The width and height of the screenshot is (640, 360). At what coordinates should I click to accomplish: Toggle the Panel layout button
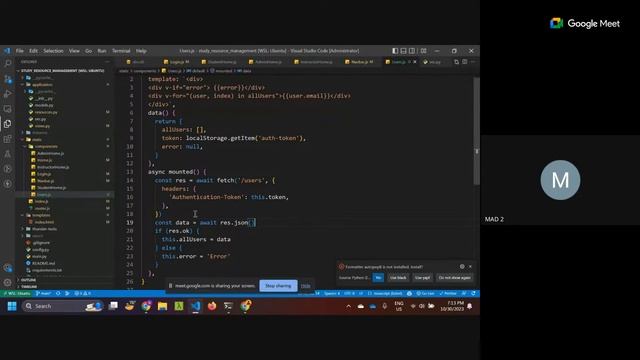[x=403, y=51]
